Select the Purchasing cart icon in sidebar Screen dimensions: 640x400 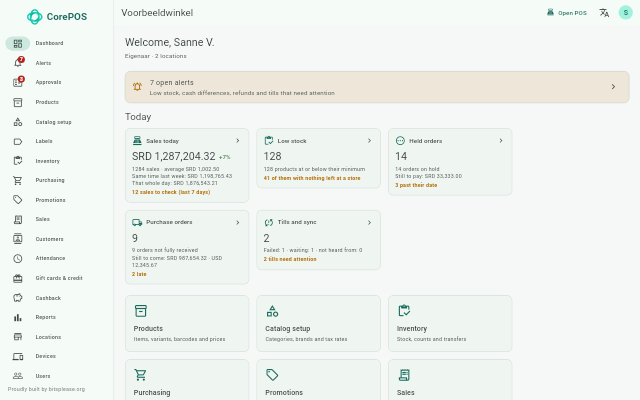tap(18, 180)
